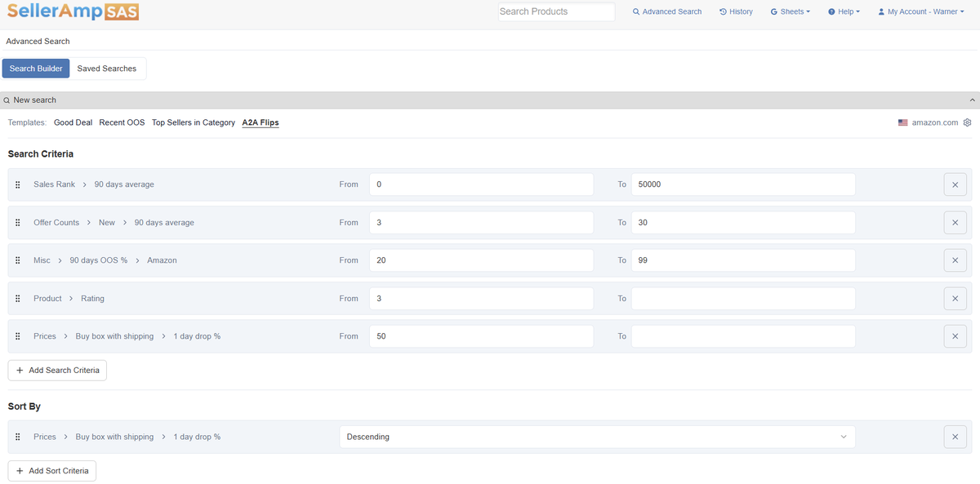This screenshot has width=980, height=484.
Task: Open the Help dropdown menu
Action: pos(844,11)
